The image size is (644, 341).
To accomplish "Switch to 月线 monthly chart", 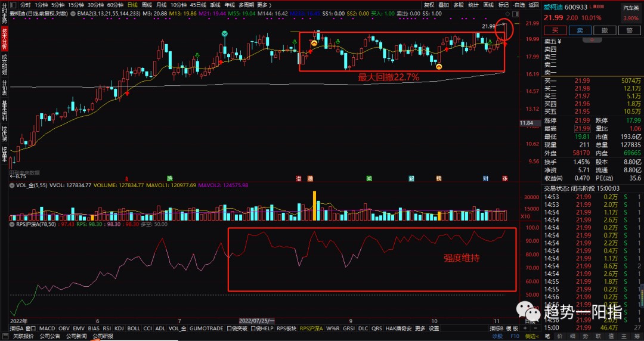I will click(x=161, y=5).
